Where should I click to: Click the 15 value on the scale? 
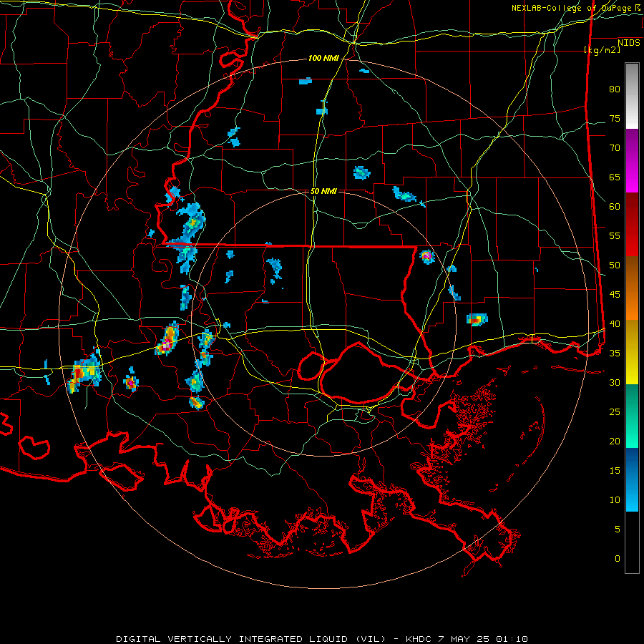(x=615, y=471)
